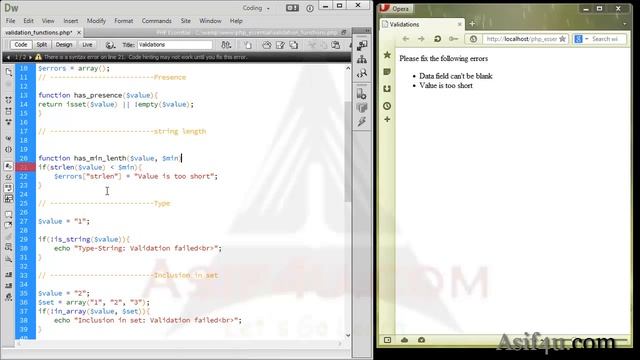This screenshot has width=640, height=360.
Task: Go forward in Opera
Action: click(x=421, y=39)
